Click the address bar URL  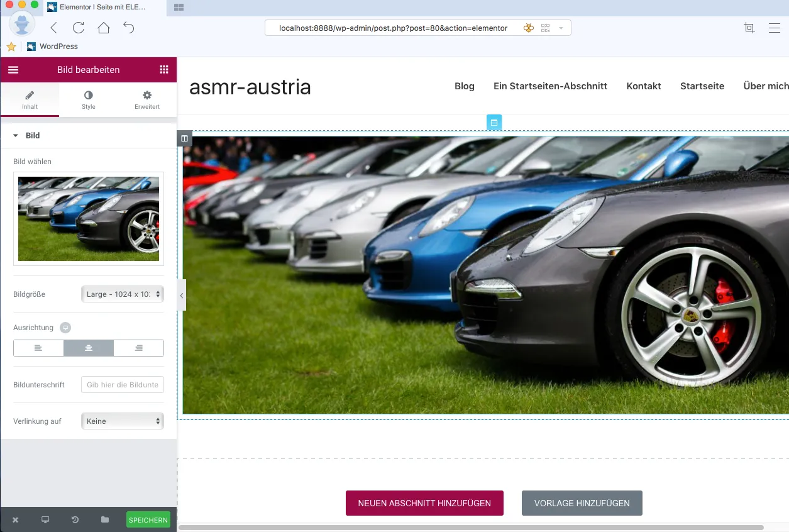tap(393, 28)
